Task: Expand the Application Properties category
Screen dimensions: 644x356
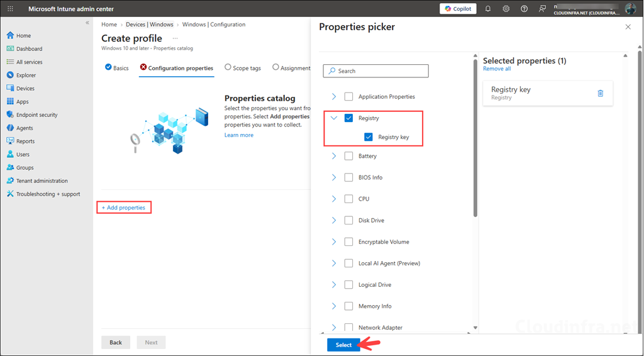Action: pyautogui.click(x=334, y=96)
